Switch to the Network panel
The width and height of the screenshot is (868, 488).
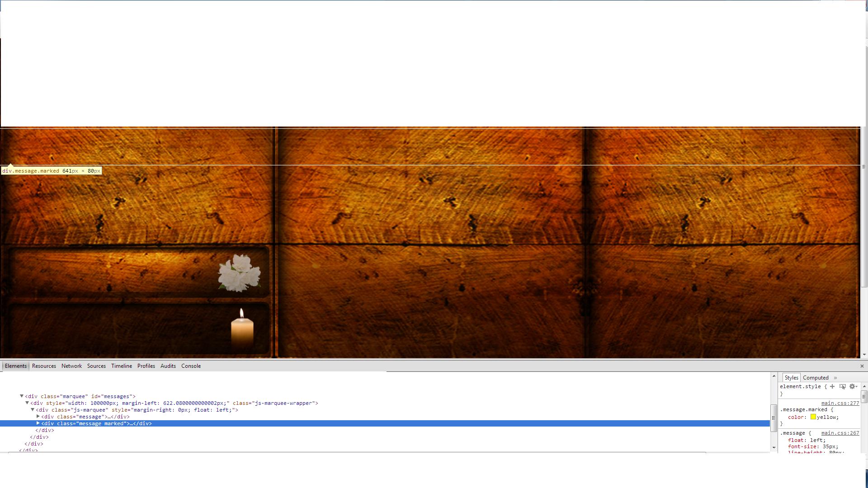pyautogui.click(x=71, y=366)
